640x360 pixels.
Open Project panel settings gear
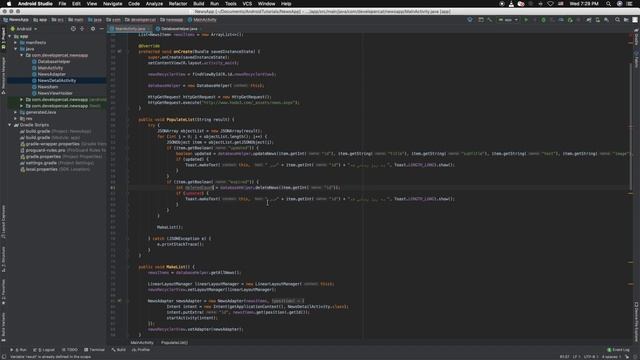coord(93,29)
